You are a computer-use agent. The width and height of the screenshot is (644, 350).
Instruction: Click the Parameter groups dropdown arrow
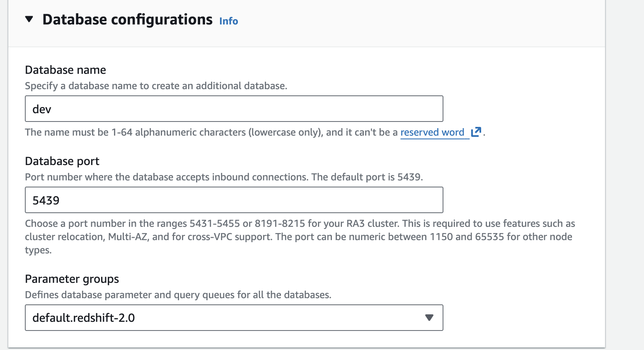(429, 318)
